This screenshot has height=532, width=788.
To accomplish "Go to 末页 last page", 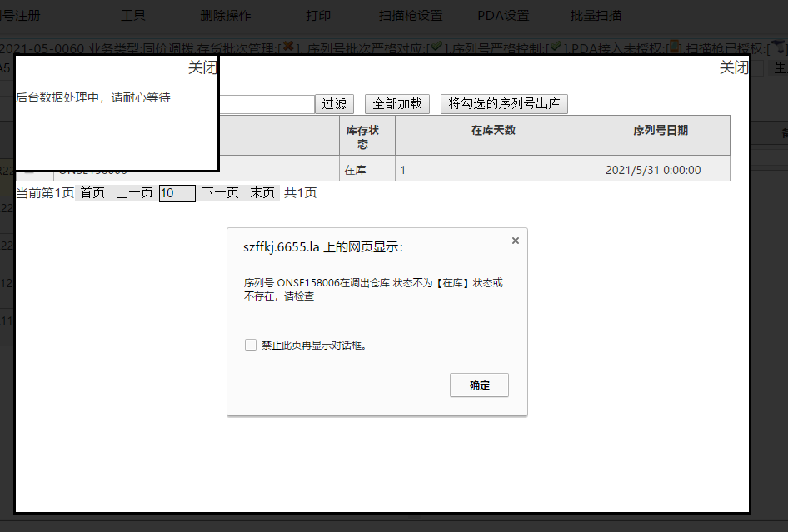I will pyautogui.click(x=262, y=193).
